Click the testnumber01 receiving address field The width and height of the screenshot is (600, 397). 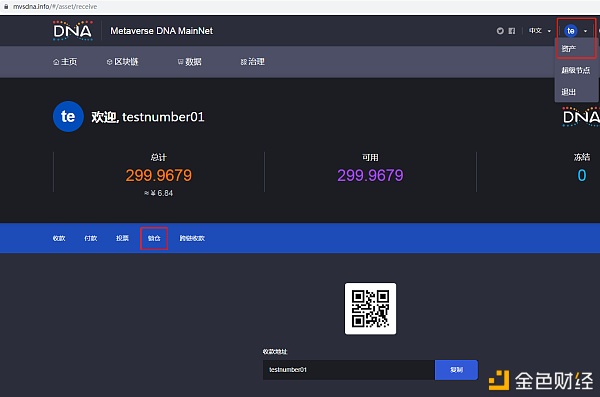click(x=349, y=370)
